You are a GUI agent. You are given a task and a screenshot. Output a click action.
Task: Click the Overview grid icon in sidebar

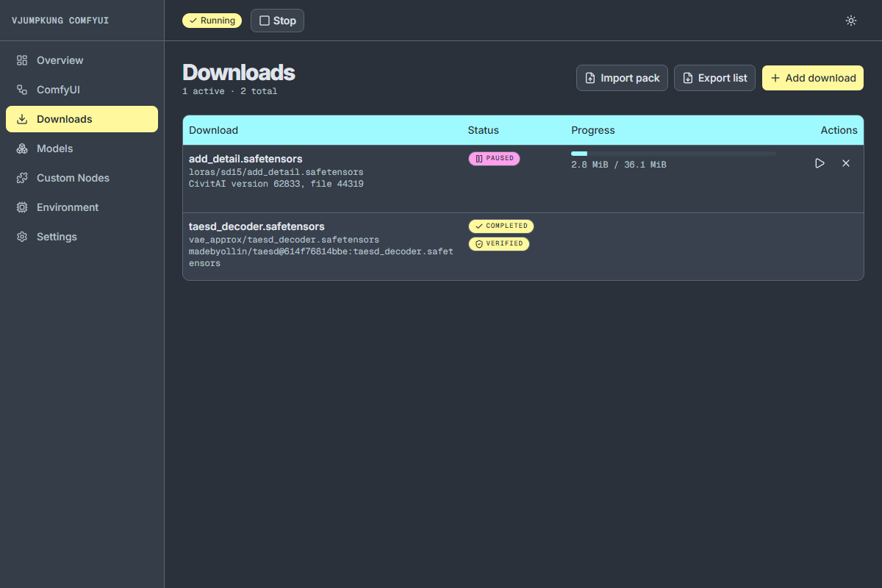pos(22,60)
